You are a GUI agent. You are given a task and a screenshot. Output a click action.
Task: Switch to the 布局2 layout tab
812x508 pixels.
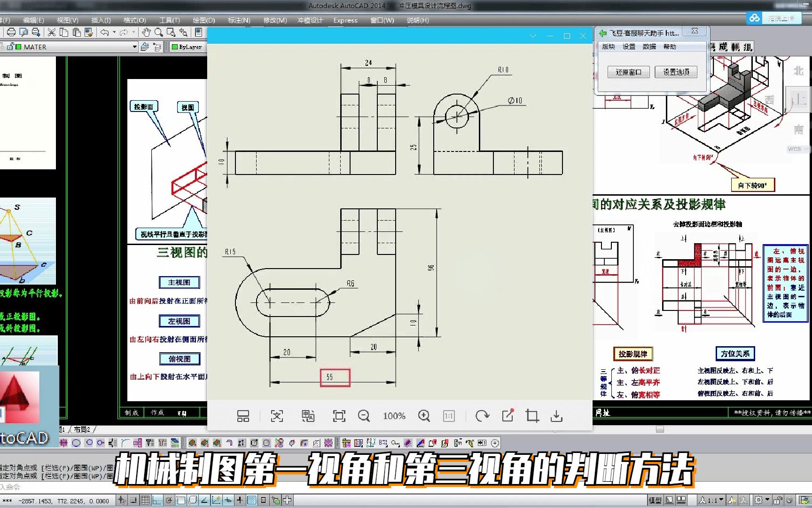click(82, 429)
